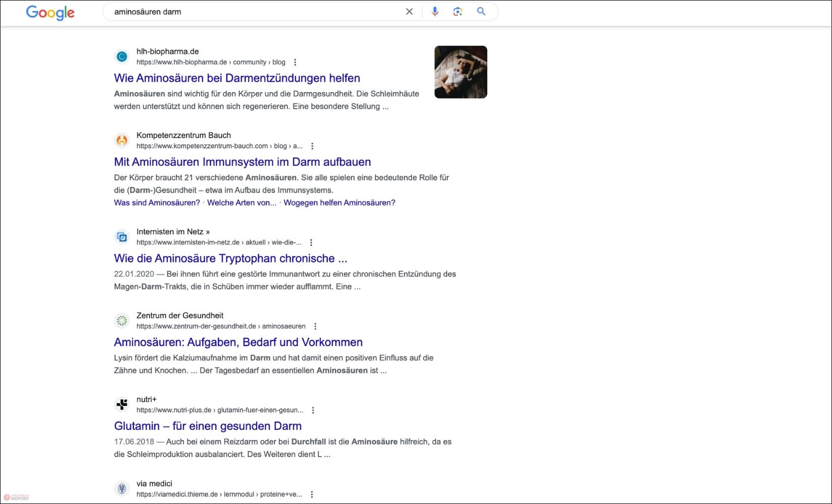The image size is (832, 504).
Task: Click the Google logo
Action: coord(50,12)
